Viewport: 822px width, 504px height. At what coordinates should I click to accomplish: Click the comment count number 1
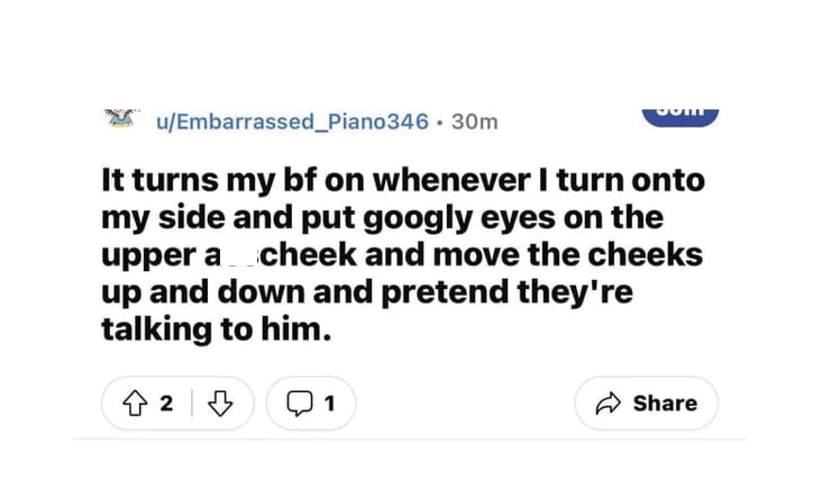330,404
